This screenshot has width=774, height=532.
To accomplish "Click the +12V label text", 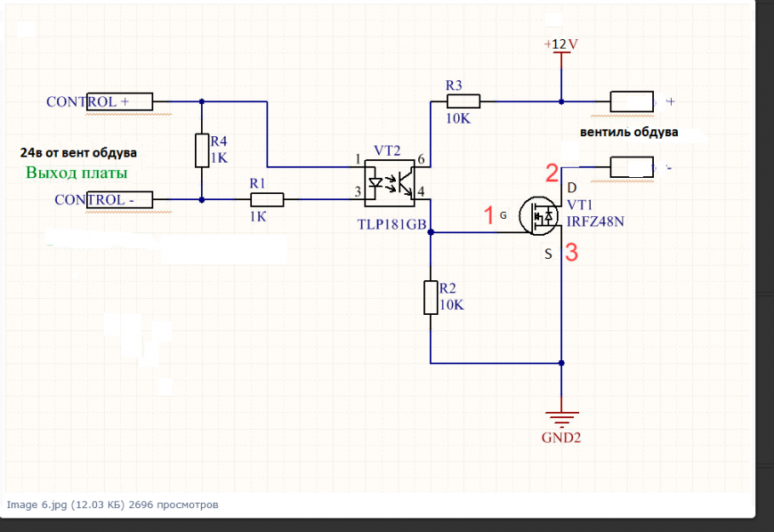I will 560,44.
